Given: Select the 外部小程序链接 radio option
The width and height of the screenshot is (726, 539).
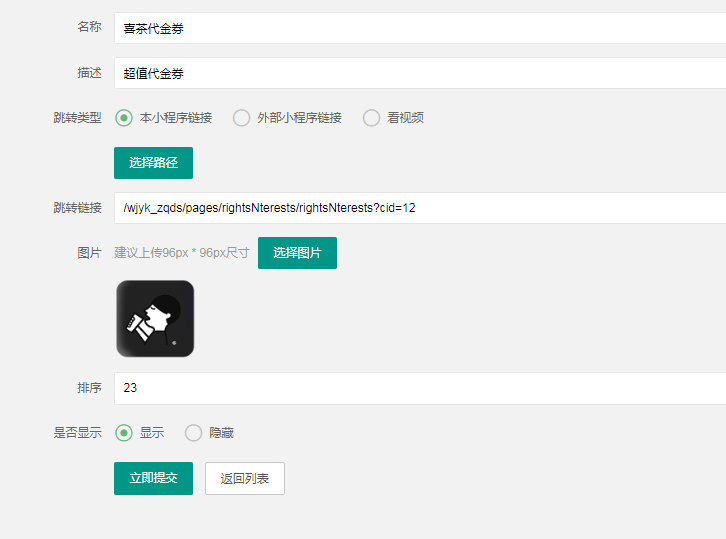Looking at the screenshot, I should click(287, 118).
